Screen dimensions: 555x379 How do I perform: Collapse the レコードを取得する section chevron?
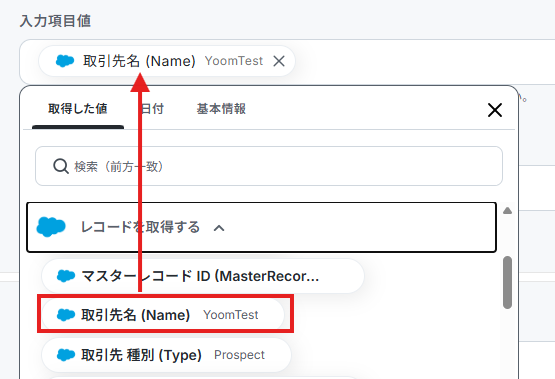point(219,228)
